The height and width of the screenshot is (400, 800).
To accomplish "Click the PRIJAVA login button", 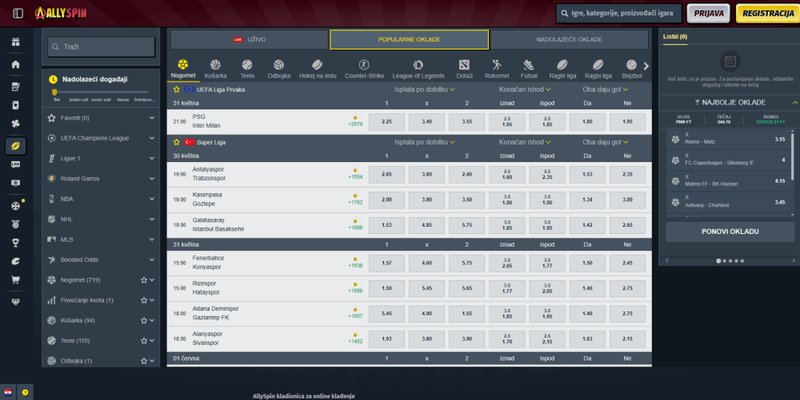I will point(709,13).
